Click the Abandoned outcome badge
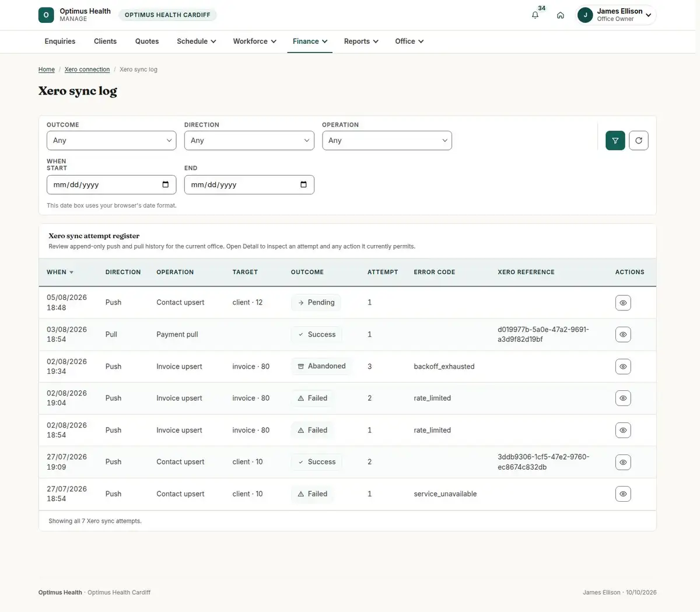Viewport: 700px width, 612px height. pos(321,366)
